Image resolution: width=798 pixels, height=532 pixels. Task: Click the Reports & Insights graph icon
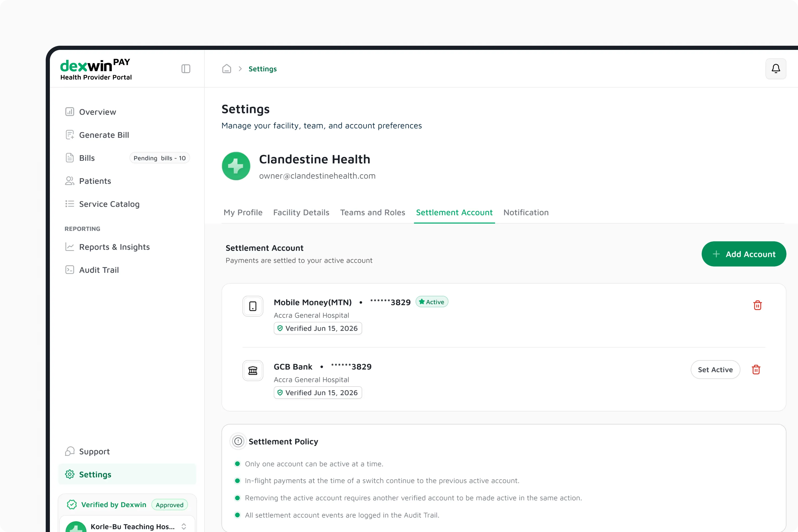(70, 247)
